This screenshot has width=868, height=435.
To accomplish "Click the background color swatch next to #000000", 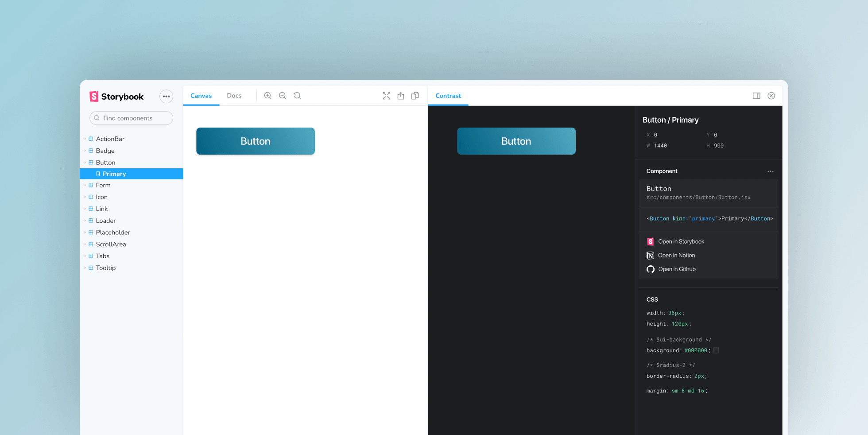I will coord(716,350).
